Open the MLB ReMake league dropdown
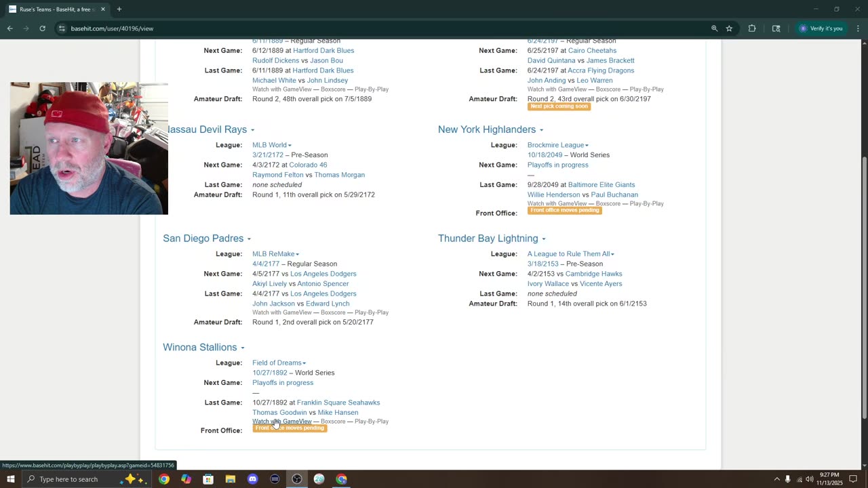The image size is (868, 488). [275, 254]
